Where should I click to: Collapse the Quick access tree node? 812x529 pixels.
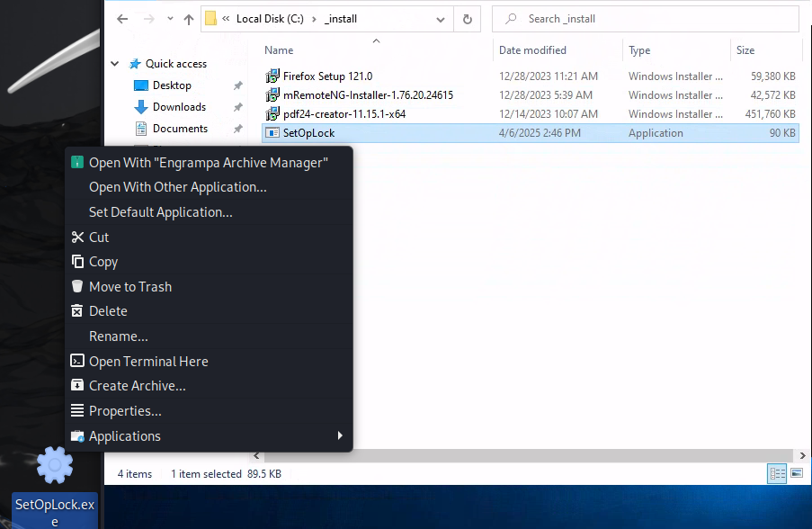[x=115, y=64]
